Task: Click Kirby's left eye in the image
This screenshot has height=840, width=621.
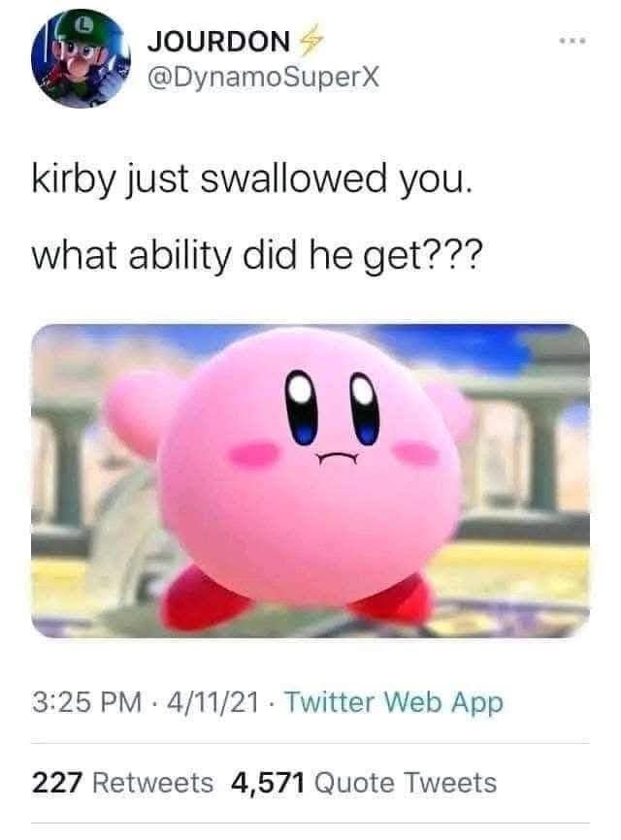Action: click(x=302, y=406)
